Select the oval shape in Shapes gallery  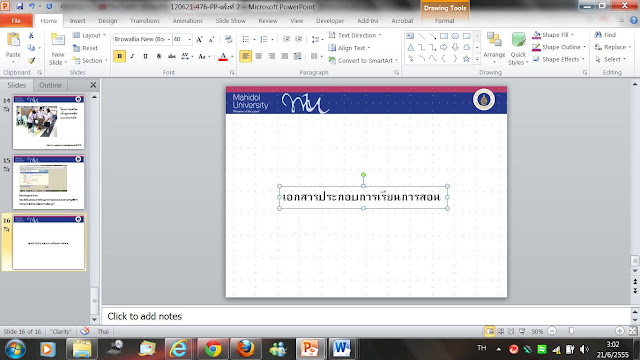click(455, 36)
